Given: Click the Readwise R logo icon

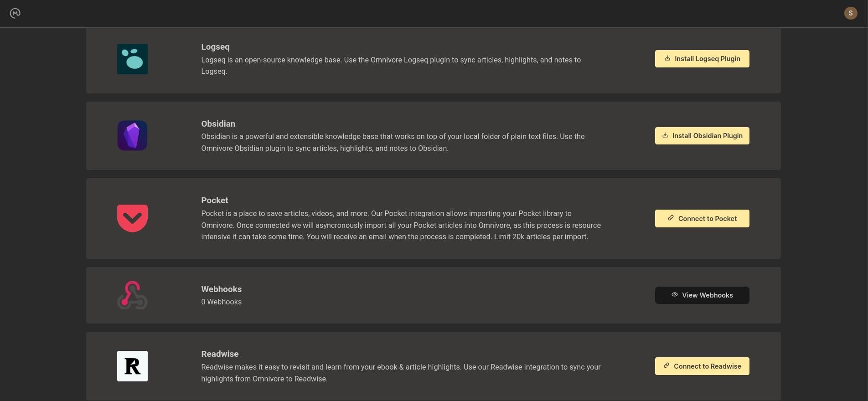Looking at the screenshot, I should 132,366.
